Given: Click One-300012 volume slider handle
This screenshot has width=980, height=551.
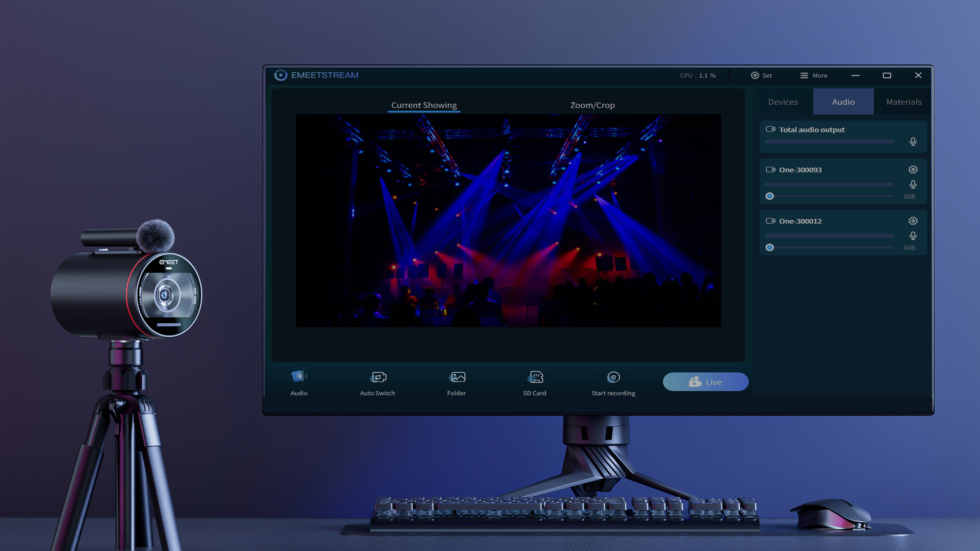Looking at the screenshot, I should pos(769,247).
